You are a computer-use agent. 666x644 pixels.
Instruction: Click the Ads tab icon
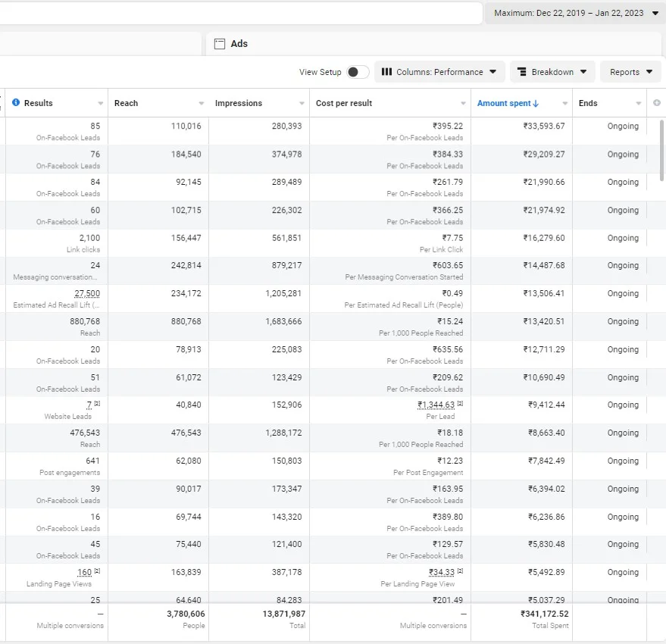coord(220,44)
